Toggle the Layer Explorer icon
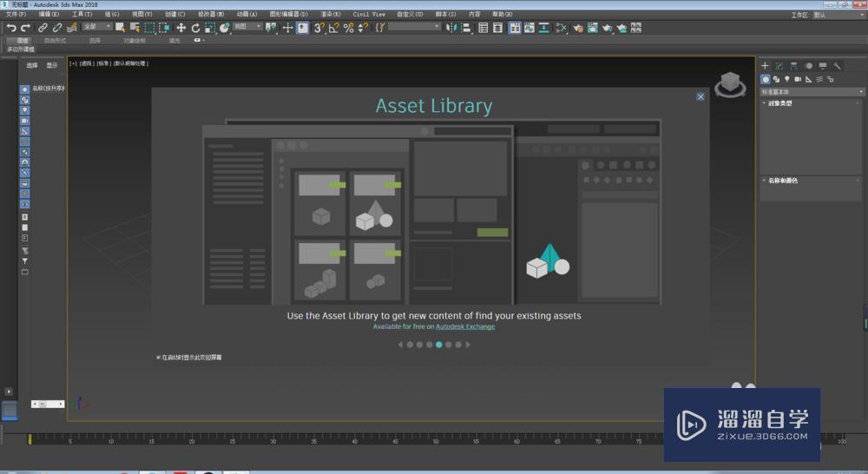Image resolution: width=868 pixels, height=474 pixels. click(x=497, y=28)
